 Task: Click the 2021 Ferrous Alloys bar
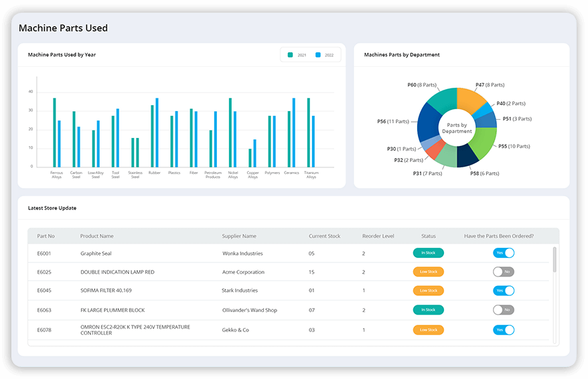54,133
